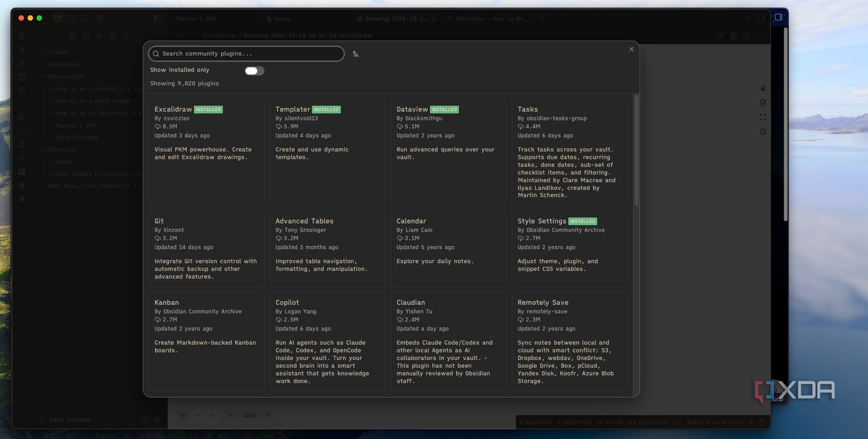Image resolution: width=868 pixels, height=439 pixels.
Task: Open the Copilot plugin card
Action: (327, 342)
